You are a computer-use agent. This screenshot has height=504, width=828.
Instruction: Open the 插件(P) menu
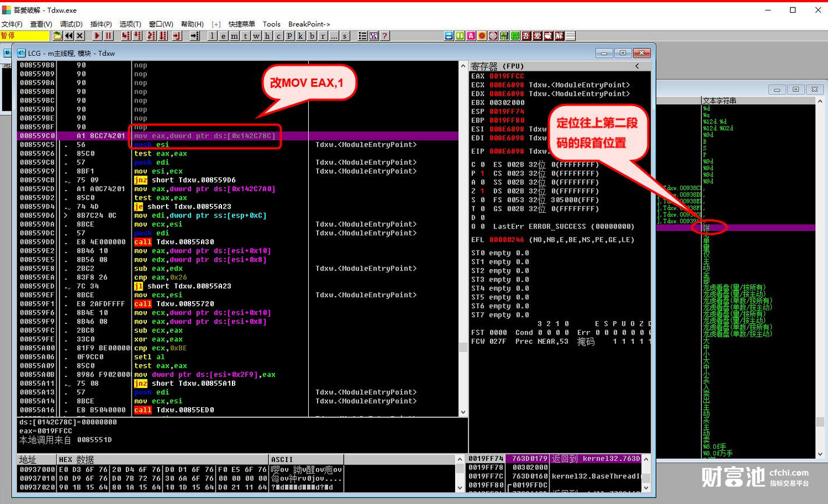click(x=101, y=24)
